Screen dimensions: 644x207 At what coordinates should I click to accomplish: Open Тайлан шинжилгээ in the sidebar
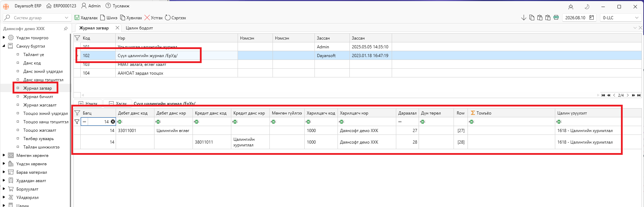(41, 147)
